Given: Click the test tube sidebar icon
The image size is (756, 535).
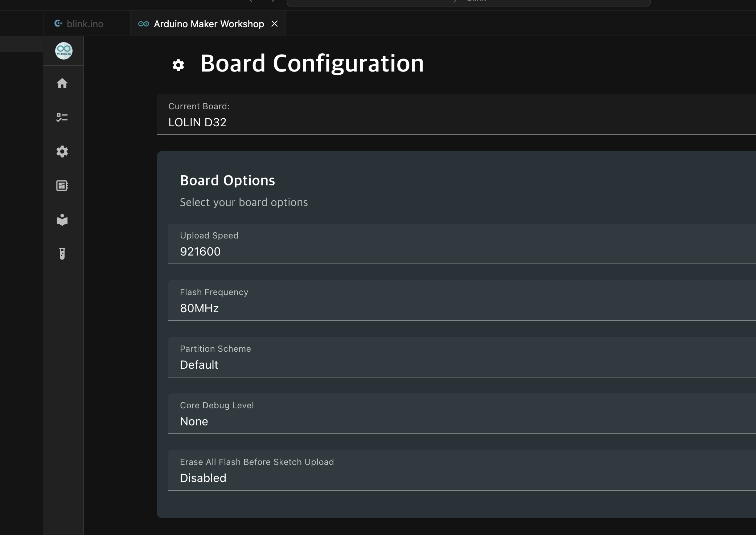Looking at the screenshot, I should pos(62,254).
